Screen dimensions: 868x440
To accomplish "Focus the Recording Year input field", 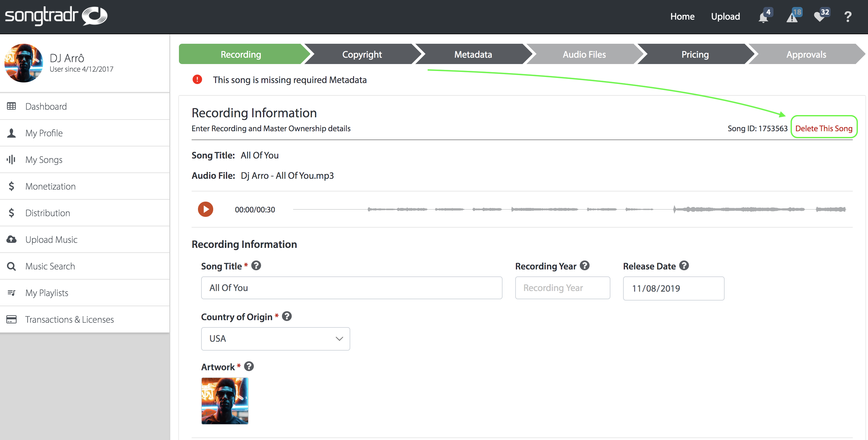I will click(562, 288).
